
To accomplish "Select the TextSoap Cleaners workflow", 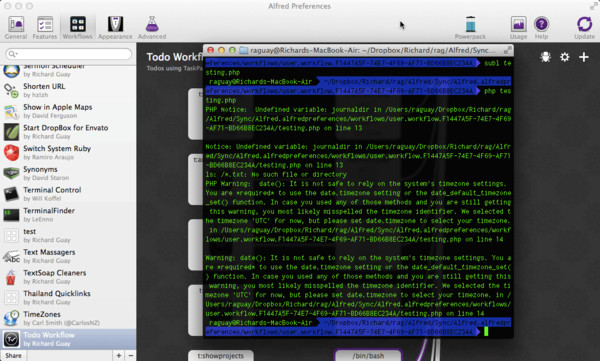I will [68, 276].
